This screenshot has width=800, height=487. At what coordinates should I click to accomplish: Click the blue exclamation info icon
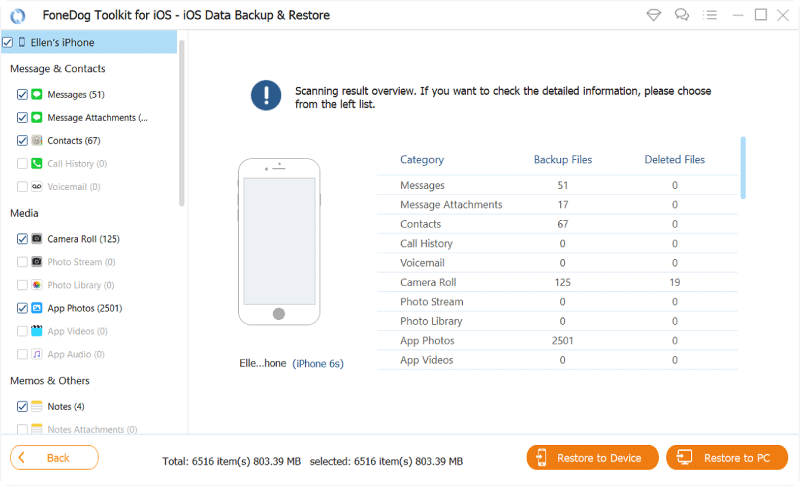(266, 97)
